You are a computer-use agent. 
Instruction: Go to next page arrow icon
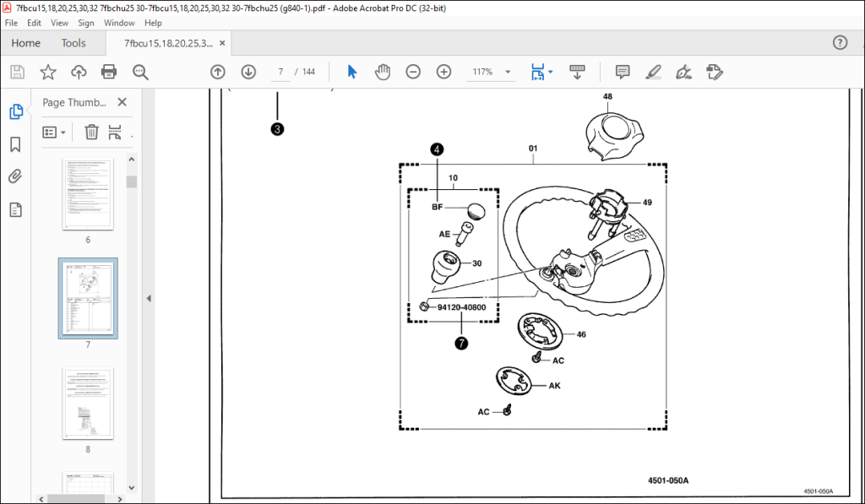(249, 72)
